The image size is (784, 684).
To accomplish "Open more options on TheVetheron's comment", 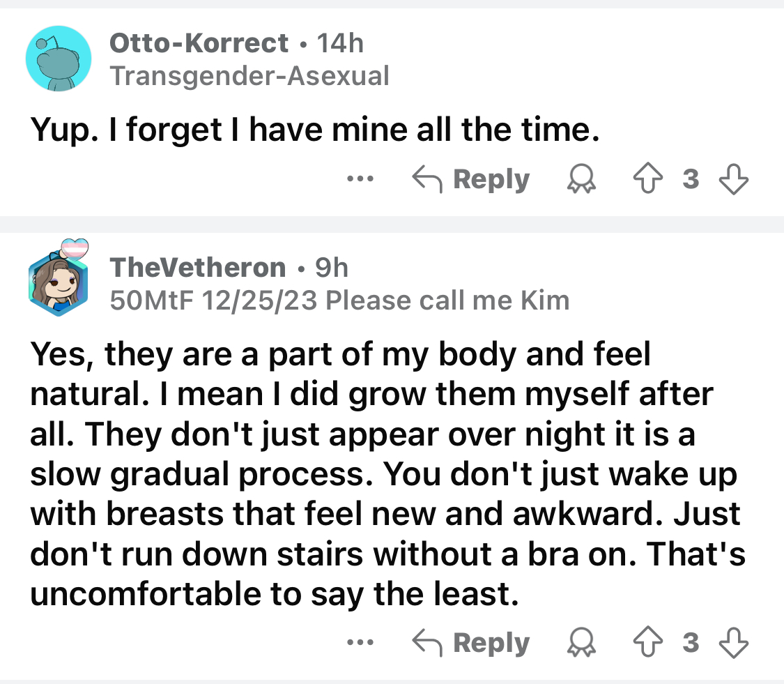I will click(x=362, y=643).
